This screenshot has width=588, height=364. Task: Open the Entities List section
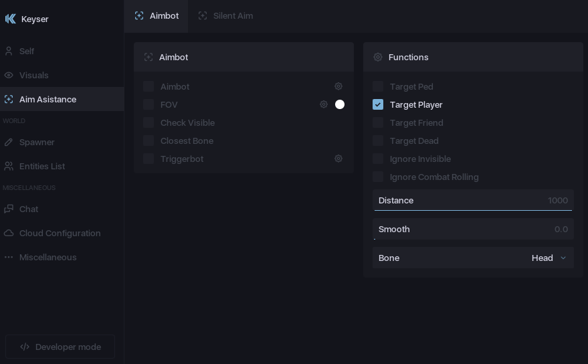coord(41,166)
